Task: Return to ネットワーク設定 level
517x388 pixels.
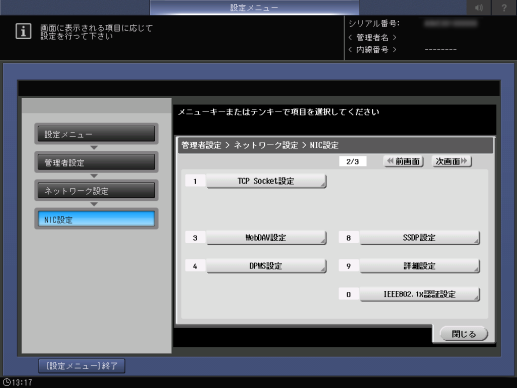Action: pos(96,190)
